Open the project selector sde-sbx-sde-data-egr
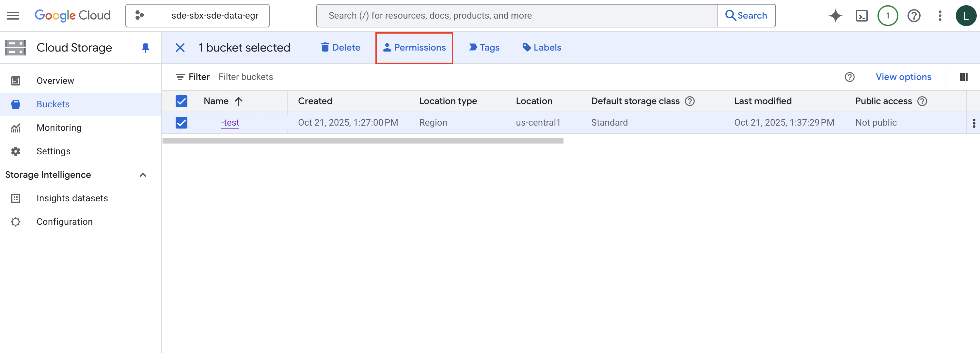Image resolution: width=980 pixels, height=353 pixels. [197, 16]
